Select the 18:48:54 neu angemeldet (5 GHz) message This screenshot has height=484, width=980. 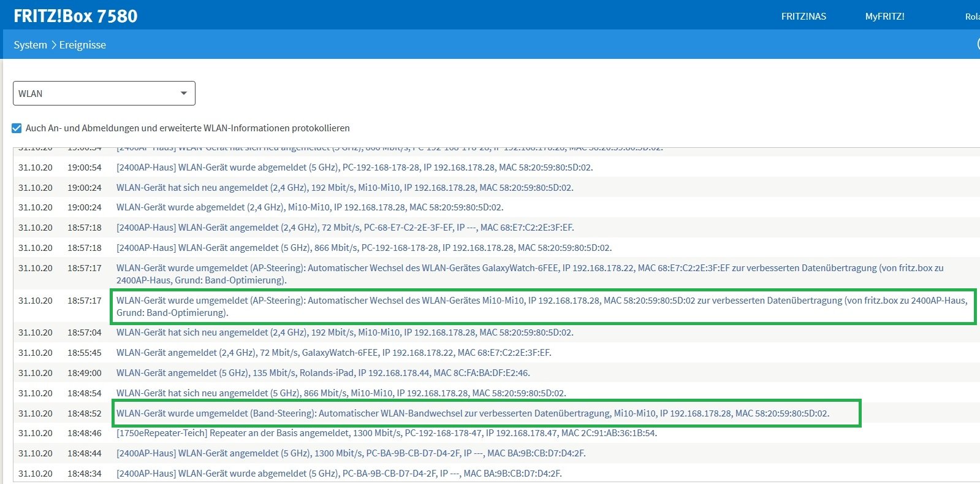341,393
